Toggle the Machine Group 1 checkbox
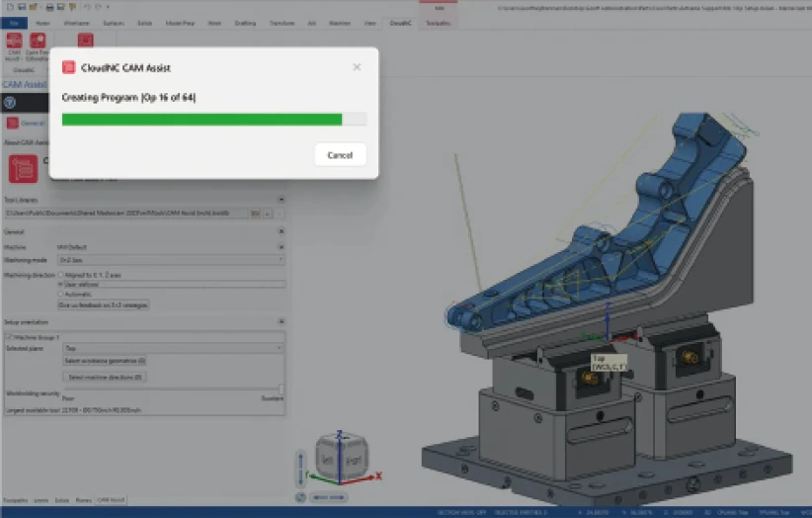The width and height of the screenshot is (812, 518). 10,337
